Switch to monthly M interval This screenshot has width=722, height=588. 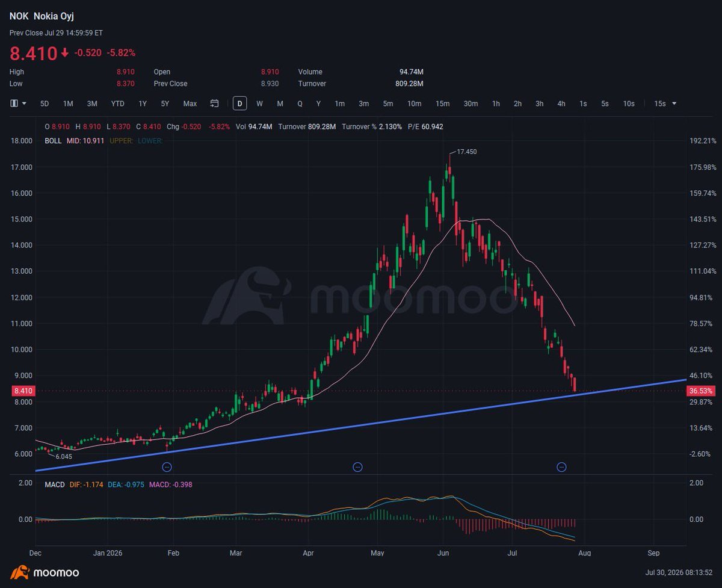point(280,104)
